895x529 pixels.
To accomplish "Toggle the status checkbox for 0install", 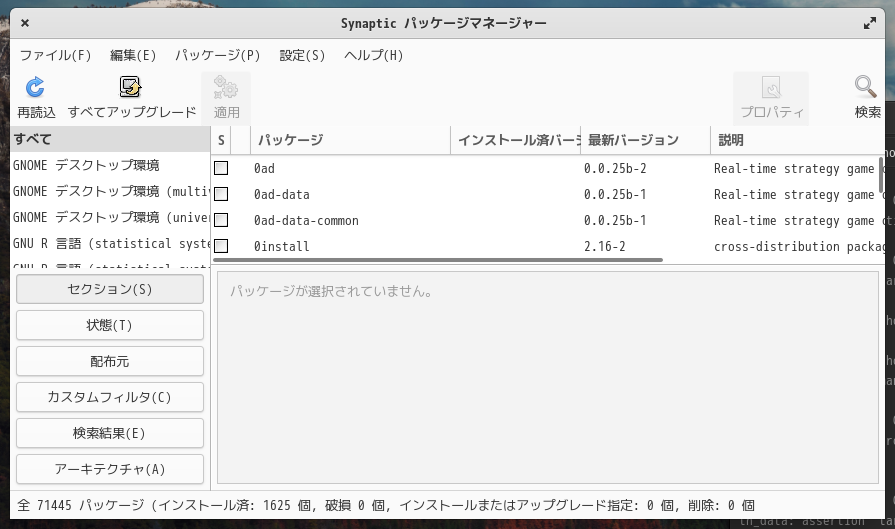I will (221, 246).
